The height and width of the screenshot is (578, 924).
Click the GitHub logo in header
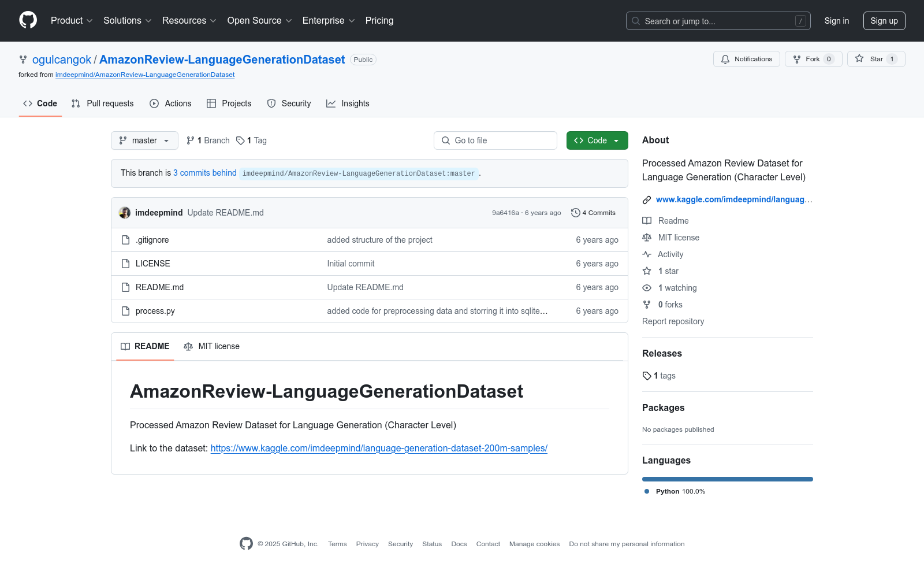28,20
